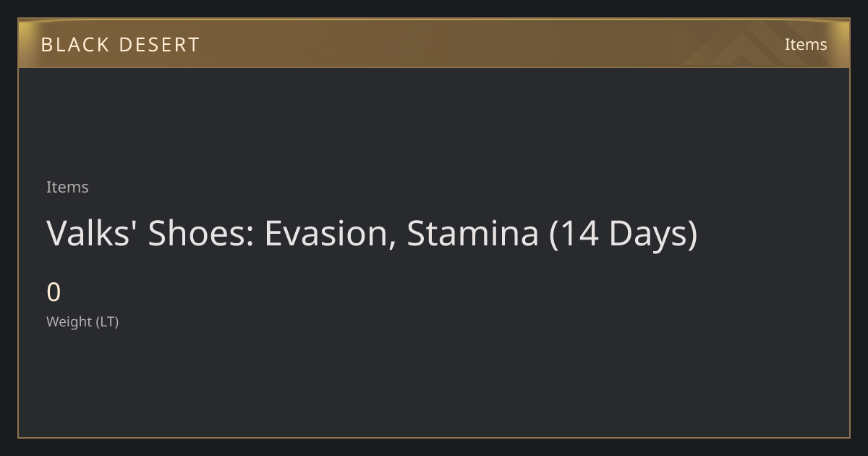Click the word 'Stamina' in the title
This screenshot has height=456, width=868.
point(473,234)
